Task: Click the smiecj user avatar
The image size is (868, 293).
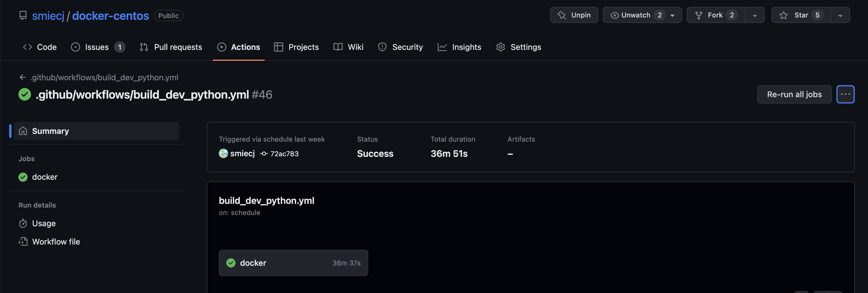Action: click(x=223, y=154)
